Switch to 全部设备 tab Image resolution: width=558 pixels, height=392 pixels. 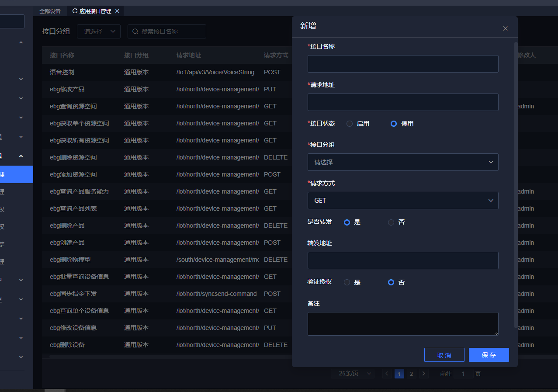pos(50,11)
